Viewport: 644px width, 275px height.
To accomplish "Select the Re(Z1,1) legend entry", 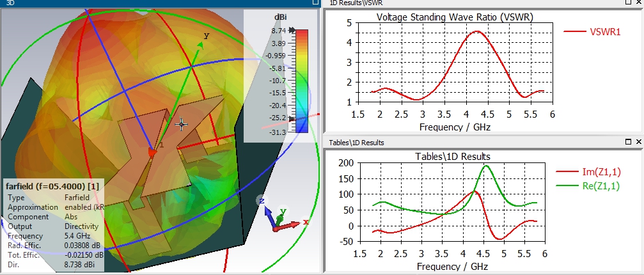I will [588, 185].
